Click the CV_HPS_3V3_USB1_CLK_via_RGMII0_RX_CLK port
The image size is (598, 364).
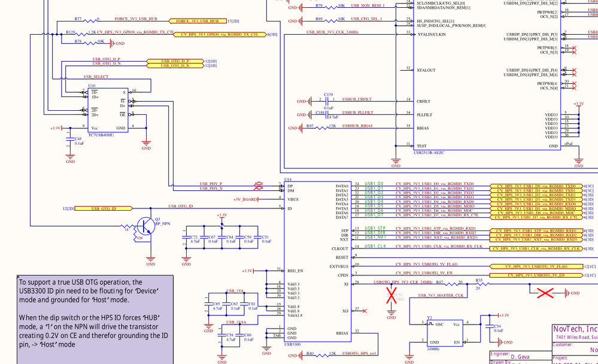[536, 249]
